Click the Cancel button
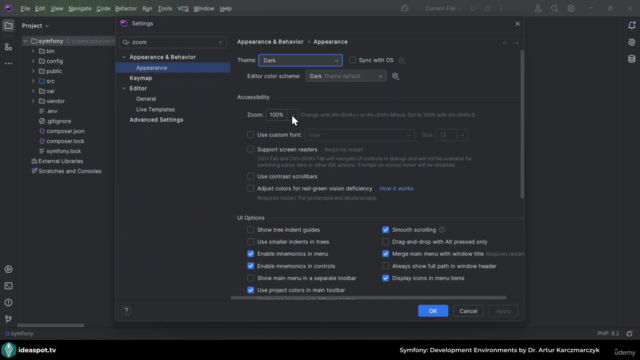640x360 pixels. [468, 311]
